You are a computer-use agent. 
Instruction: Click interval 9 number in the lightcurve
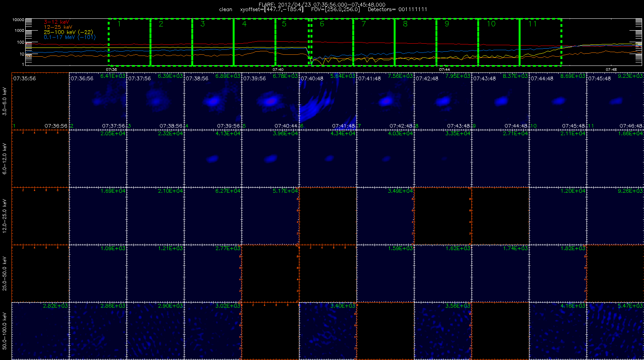click(447, 24)
